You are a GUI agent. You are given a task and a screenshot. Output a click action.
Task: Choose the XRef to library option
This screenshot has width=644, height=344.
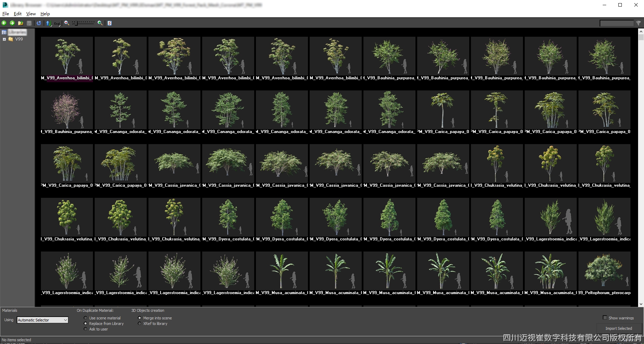pos(139,323)
